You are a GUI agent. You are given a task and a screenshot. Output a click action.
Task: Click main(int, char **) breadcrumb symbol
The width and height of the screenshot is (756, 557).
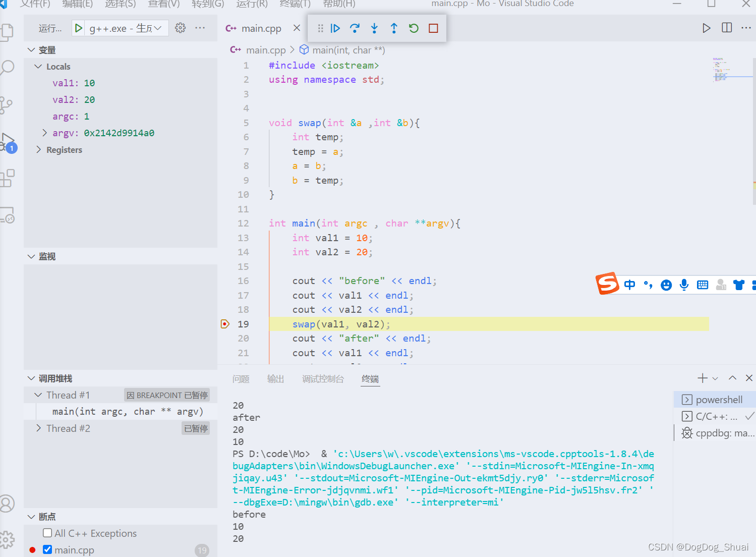click(348, 50)
